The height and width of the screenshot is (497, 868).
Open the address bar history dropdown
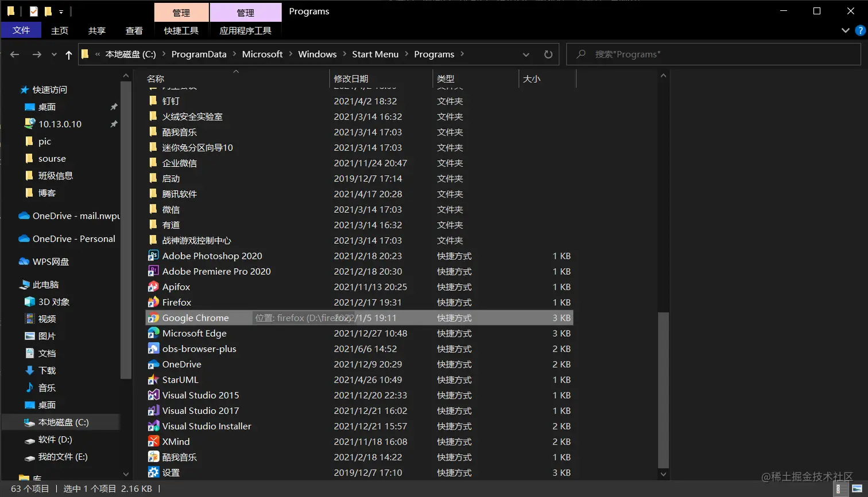[526, 54]
